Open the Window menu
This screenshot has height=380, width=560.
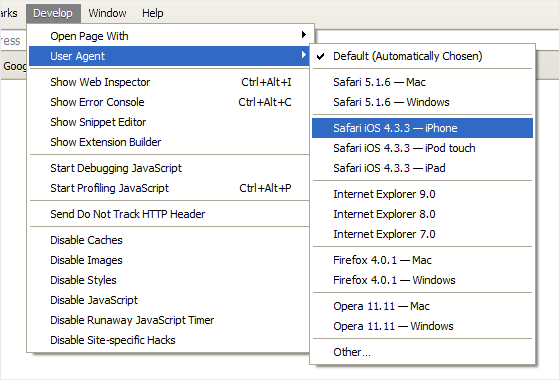pyautogui.click(x=107, y=14)
